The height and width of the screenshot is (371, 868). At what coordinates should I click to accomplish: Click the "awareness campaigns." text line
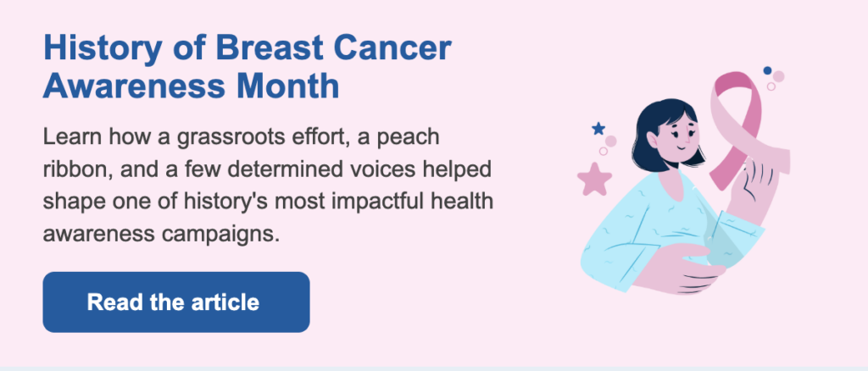[x=160, y=232]
